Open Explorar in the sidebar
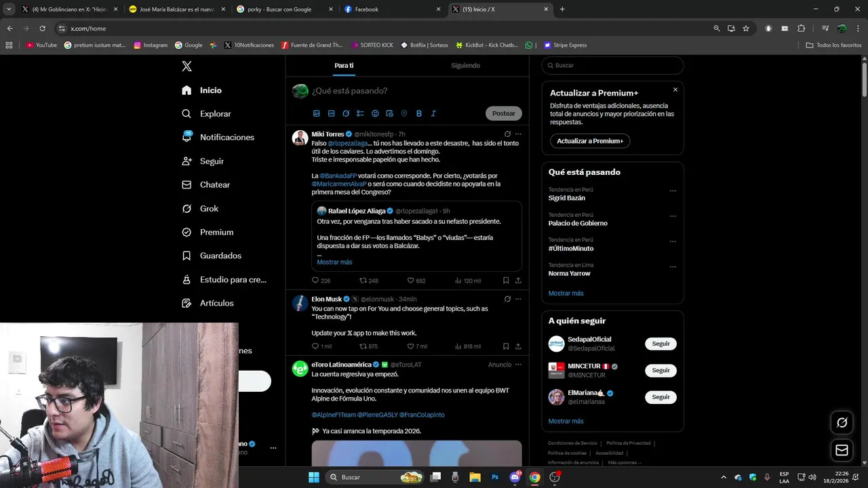868x488 pixels. point(207,114)
